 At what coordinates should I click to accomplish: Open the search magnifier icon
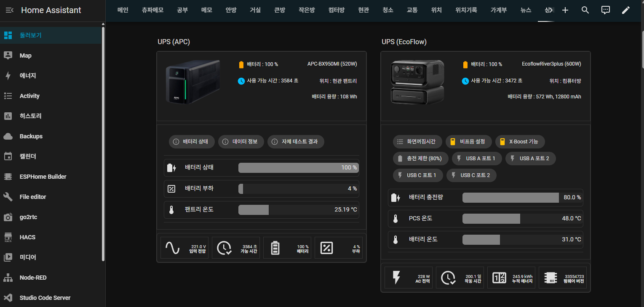pos(585,10)
